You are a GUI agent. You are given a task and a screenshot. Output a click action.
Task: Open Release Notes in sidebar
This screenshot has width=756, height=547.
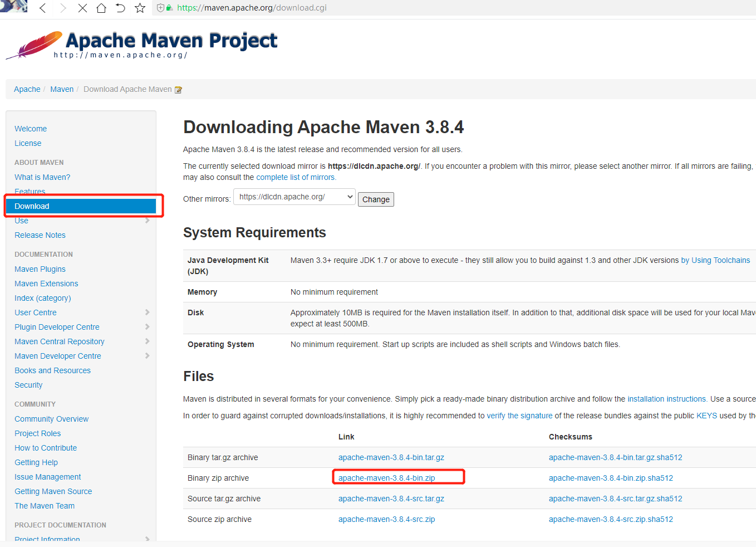click(40, 235)
